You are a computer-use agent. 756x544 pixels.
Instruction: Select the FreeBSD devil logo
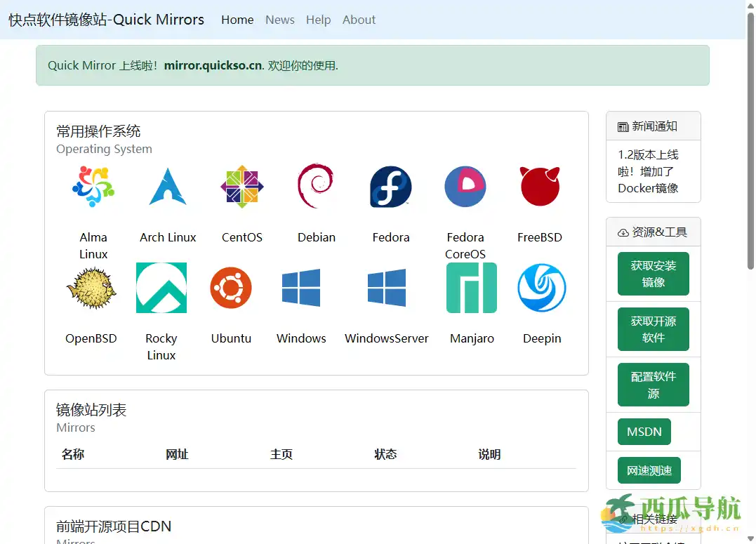pos(540,187)
